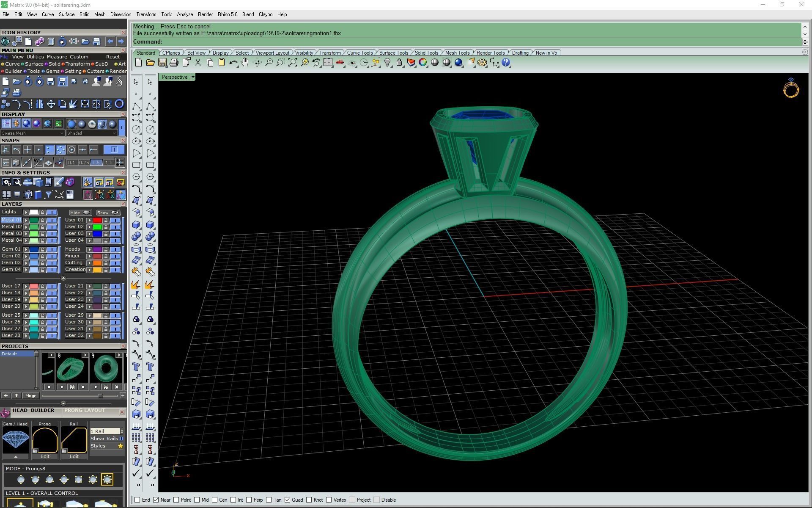
Task: Open Options with the gear icon
Action: 482,63
